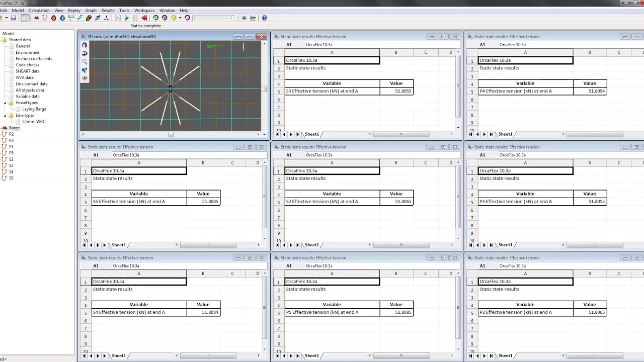Click horizontal scrollbar in S2 results window
644x362 pixels.
[x=401, y=245]
